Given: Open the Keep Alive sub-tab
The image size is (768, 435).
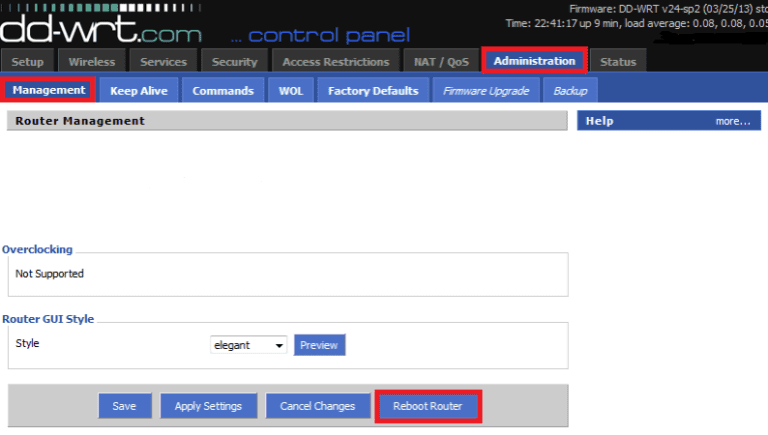Looking at the screenshot, I should tap(139, 91).
